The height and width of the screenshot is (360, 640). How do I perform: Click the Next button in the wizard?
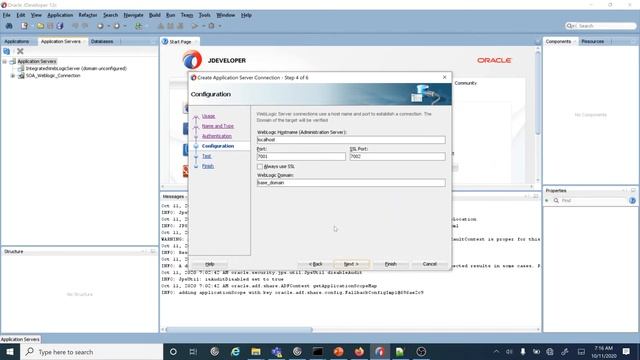pos(351,264)
